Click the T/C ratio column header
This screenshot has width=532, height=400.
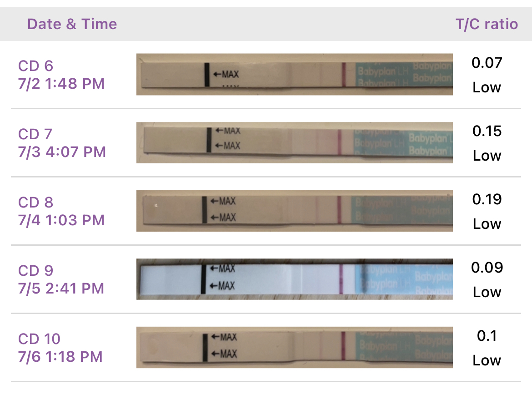[487, 24]
